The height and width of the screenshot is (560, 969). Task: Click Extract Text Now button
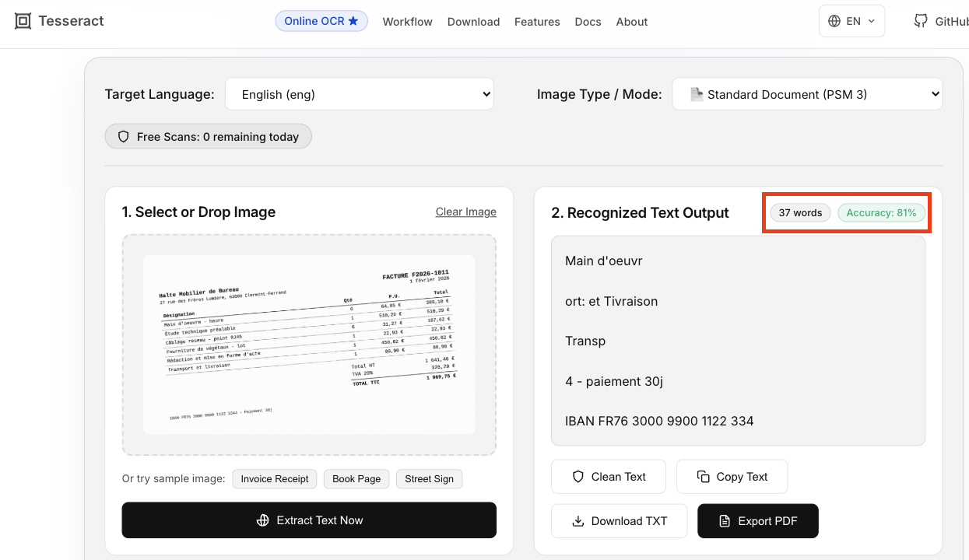309,520
